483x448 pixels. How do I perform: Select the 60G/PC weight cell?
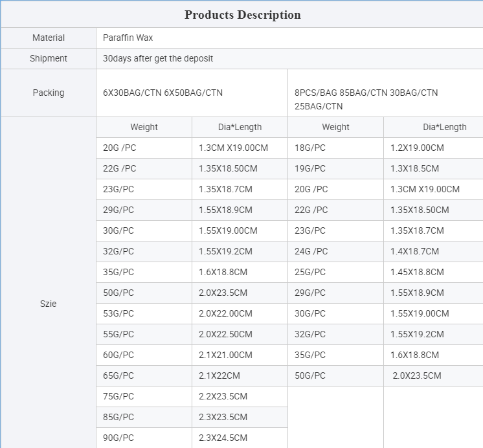[x=144, y=355]
